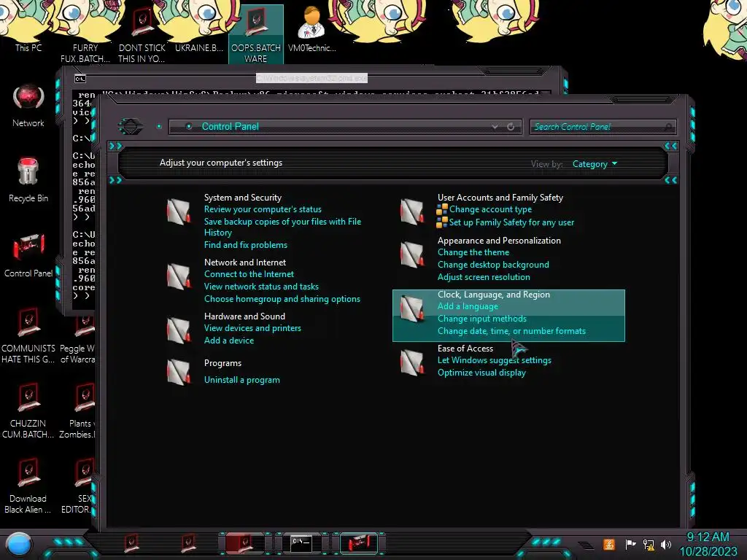This screenshot has height=560, width=747.
Task: Select the COMMUNISTS HATE THIS G... desktop icon
Action: (28, 335)
